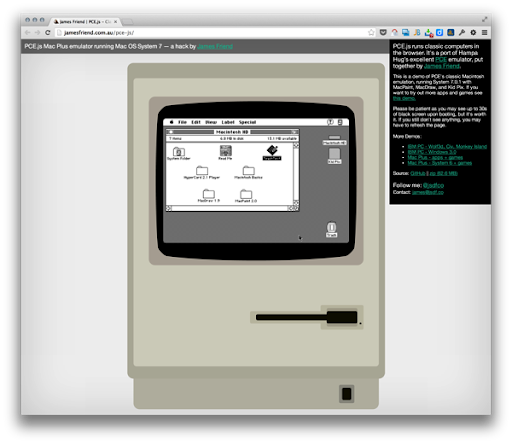Reload the page in browser

48,32
